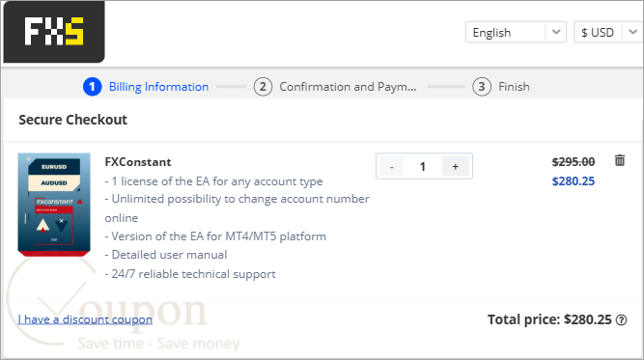The image size is (644, 360).
Task: Decrease FXConstant quantity with minus button
Action: (391, 166)
